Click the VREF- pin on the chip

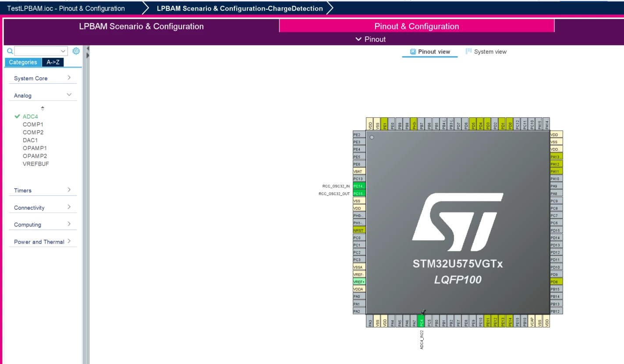359,275
